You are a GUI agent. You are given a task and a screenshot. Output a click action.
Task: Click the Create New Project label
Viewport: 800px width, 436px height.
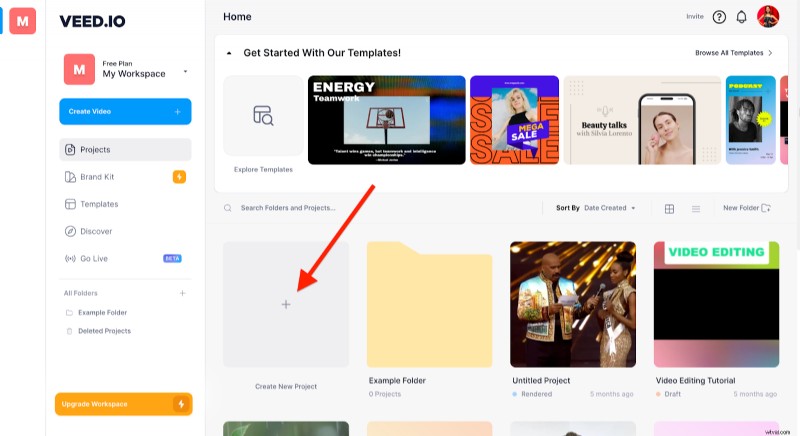286,387
